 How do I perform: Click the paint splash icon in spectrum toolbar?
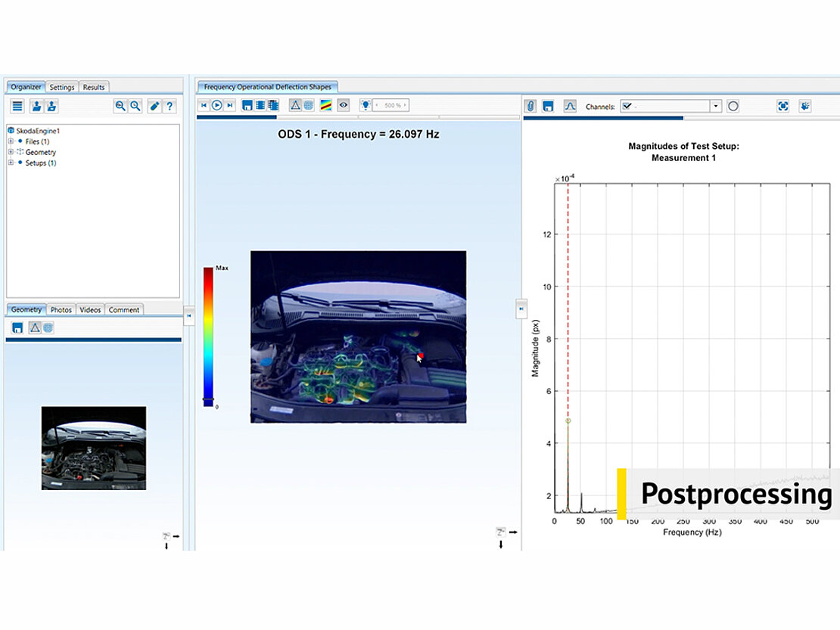804,106
